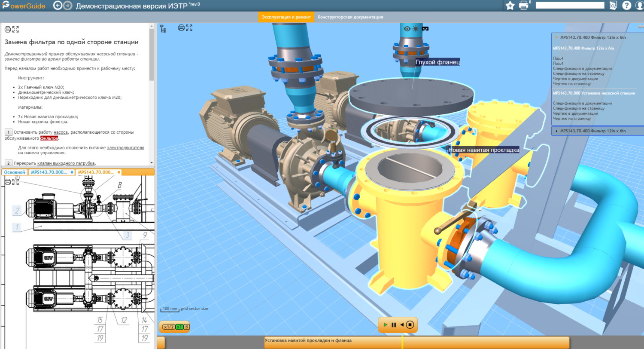Select the Основной drawing tab
644x349 pixels.
click(x=15, y=172)
